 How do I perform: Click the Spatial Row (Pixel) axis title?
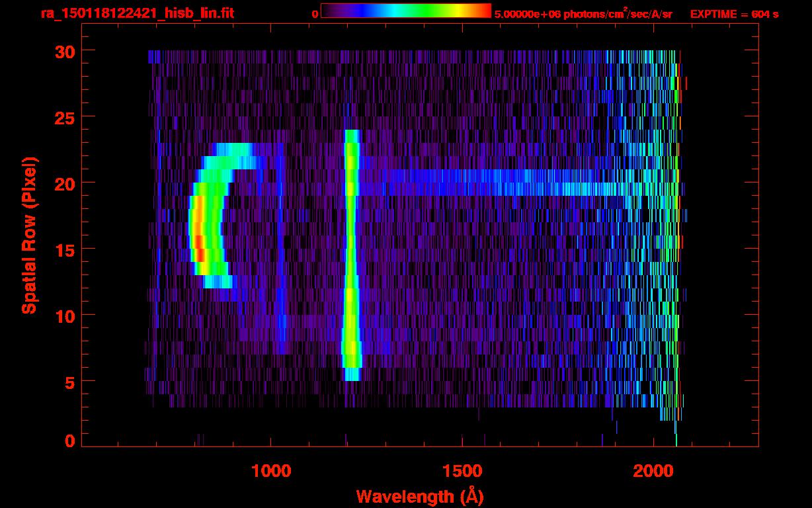point(28,235)
